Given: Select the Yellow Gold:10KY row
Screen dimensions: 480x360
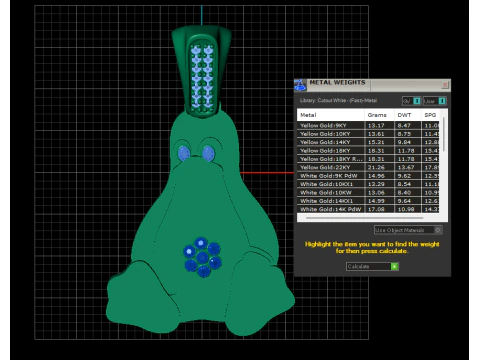Looking at the screenshot, I should point(368,134).
